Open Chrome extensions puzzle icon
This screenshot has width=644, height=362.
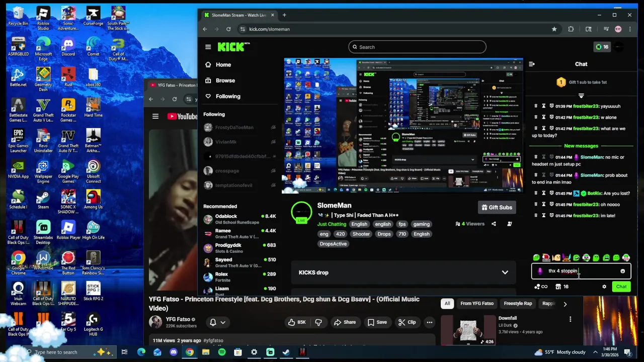click(571, 29)
